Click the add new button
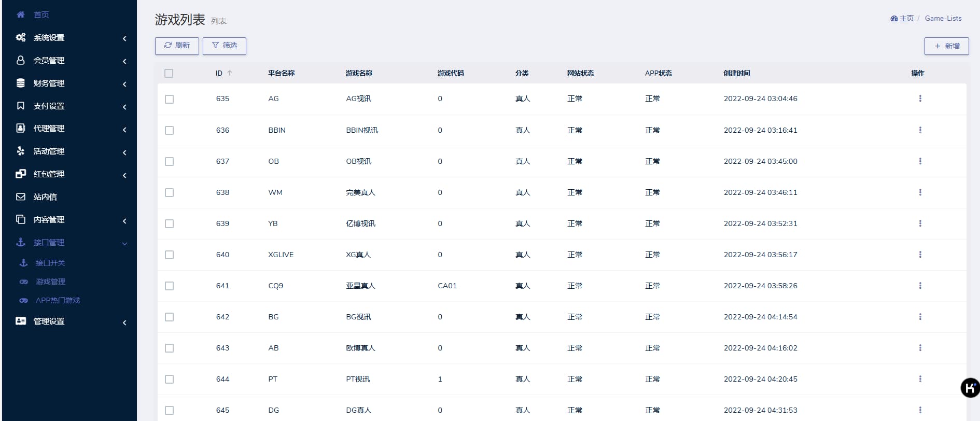The height and width of the screenshot is (421, 980). tap(946, 46)
